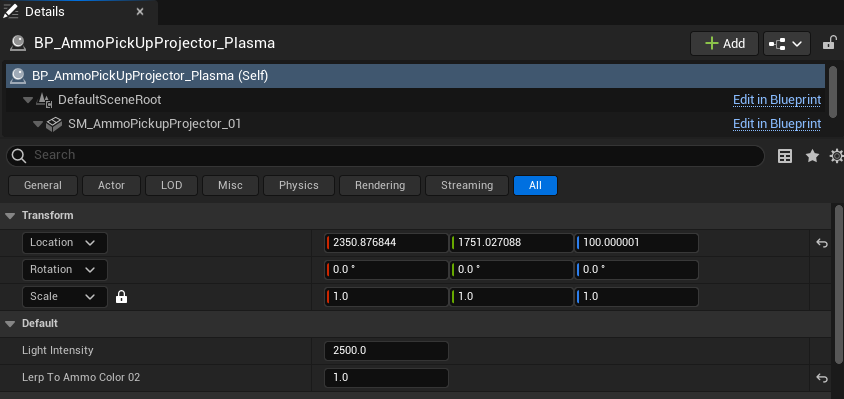Viewport: 844px width, 399px height.
Task: Switch to the Physics filter tab
Action: pos(299,185)
